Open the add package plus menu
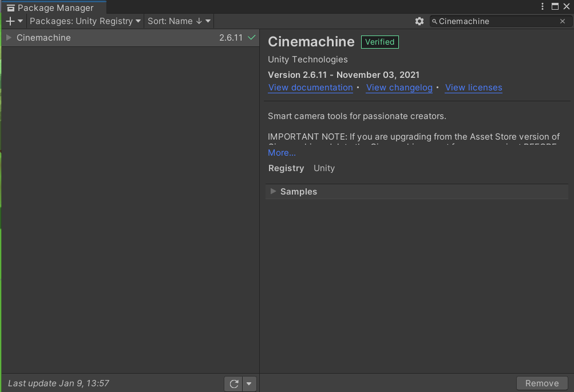 (14, 21)
